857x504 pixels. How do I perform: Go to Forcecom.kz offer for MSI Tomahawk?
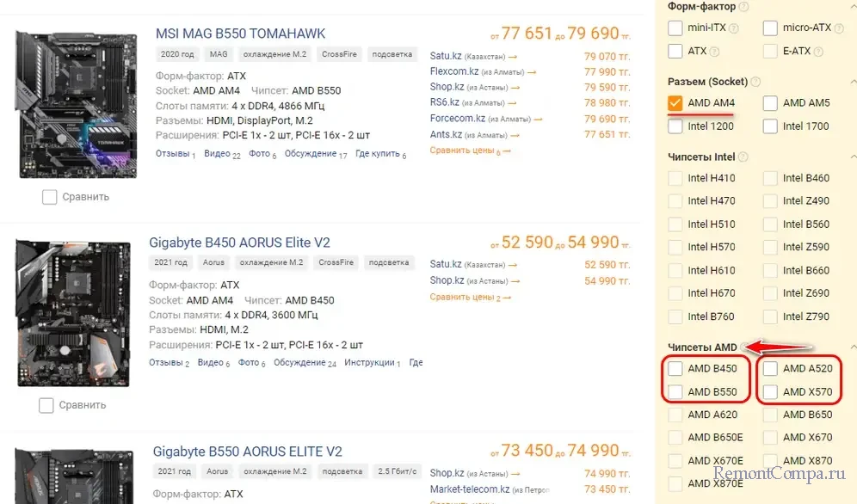pyautogui.click(x=457, y=119)
